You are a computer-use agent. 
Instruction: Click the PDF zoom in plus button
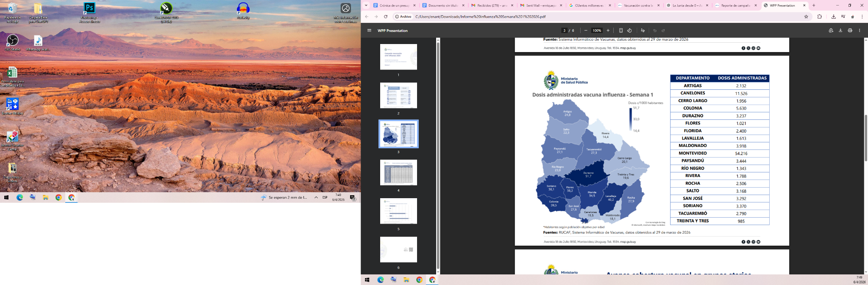coord(608,30)
